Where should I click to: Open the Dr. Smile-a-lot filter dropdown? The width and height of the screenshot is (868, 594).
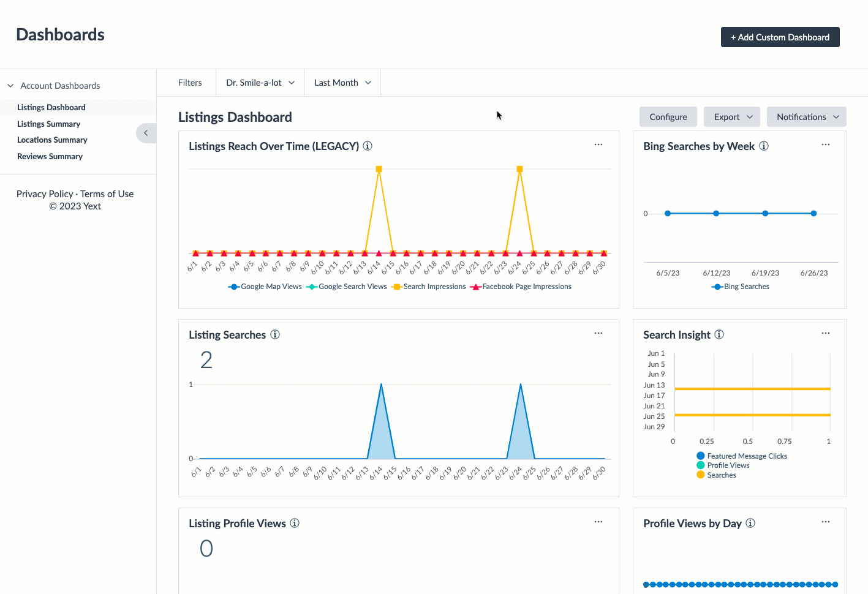tap(260, 83)
